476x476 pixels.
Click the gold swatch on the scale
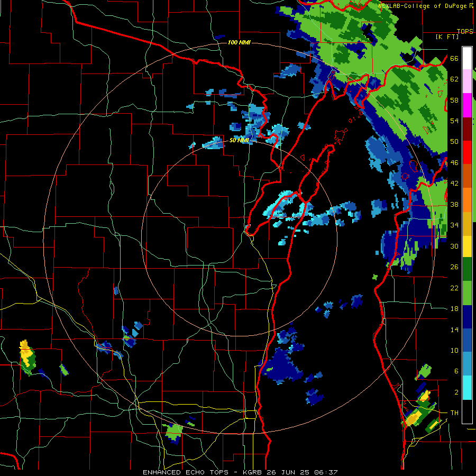tap(467, 224)
